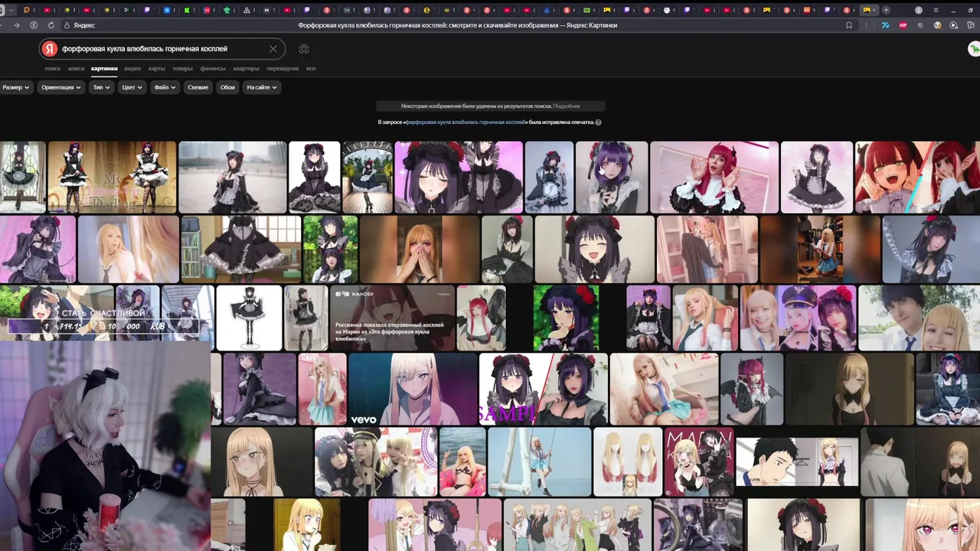The width and height of the screenshot is (980, 551).
Task: Click the corrected query link in typo notice
Action: tap(465, 122)
